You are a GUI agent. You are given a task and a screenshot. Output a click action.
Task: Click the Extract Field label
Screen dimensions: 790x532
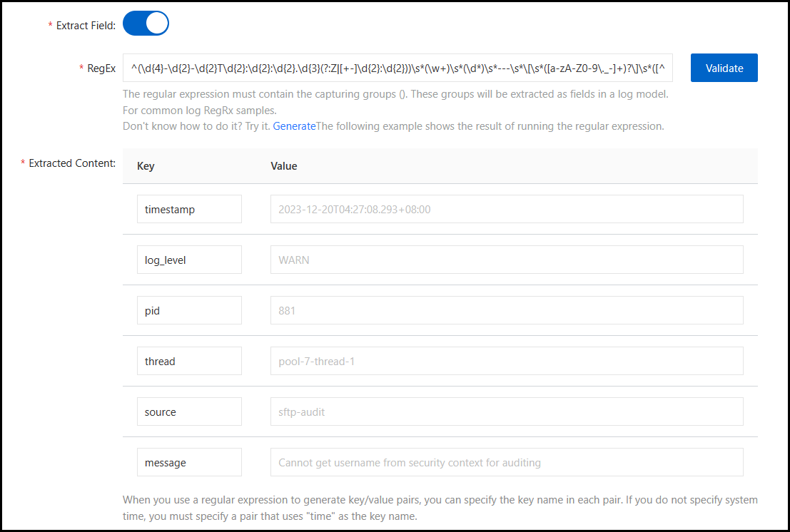[86, 25]
